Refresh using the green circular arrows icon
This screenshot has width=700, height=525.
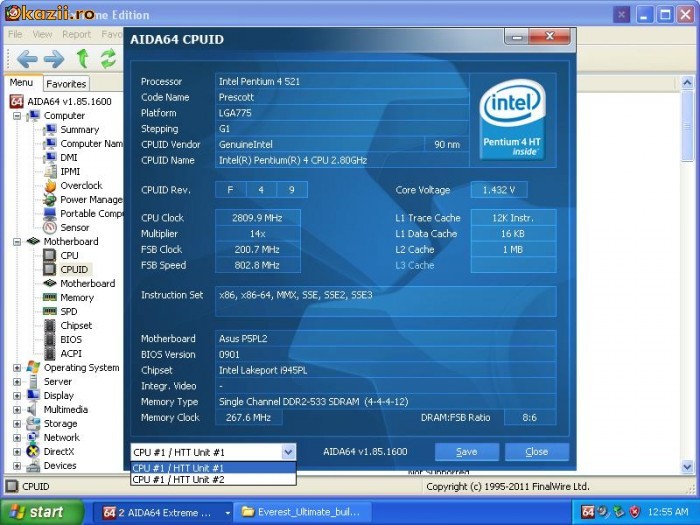(x=108, y=58)
